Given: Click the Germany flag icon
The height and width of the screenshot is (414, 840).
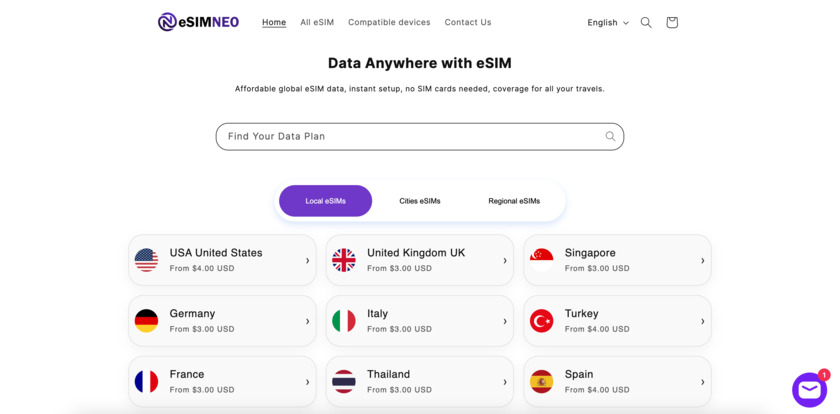Looking at the screenshot, I should pyautogui.click(x=147, y=321).
